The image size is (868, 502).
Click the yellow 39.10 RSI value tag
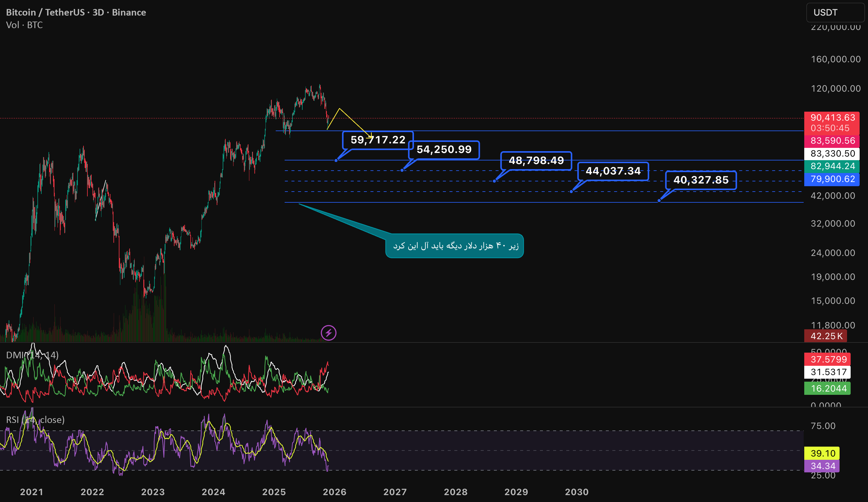tap(822, 453)
